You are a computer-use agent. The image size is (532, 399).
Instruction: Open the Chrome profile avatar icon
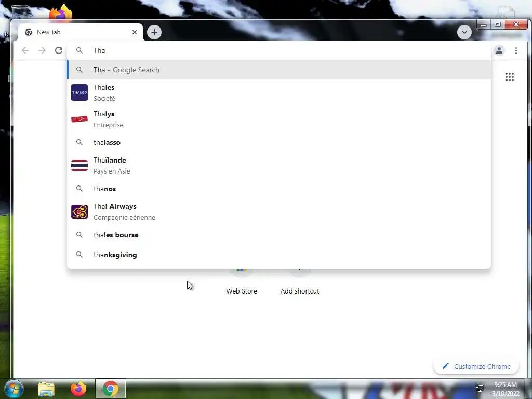click(x=499, y=50)
